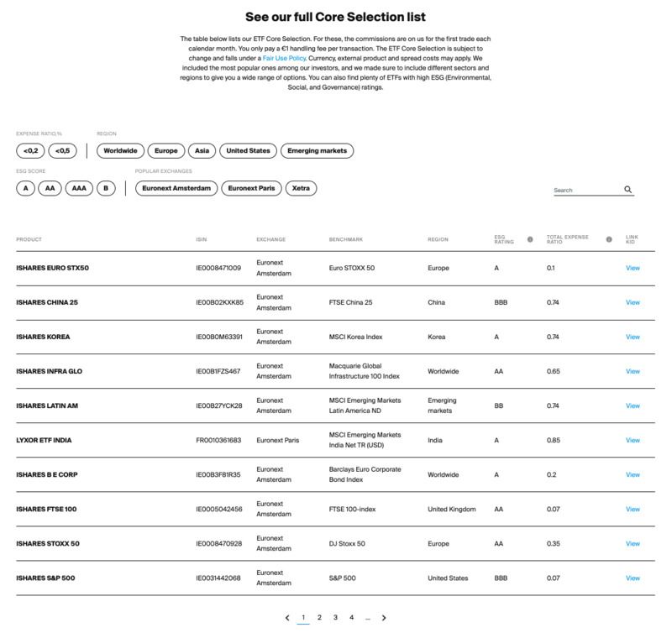Click the ESG Rating column header
Screen dimensions: 672x633
(504, 239)
